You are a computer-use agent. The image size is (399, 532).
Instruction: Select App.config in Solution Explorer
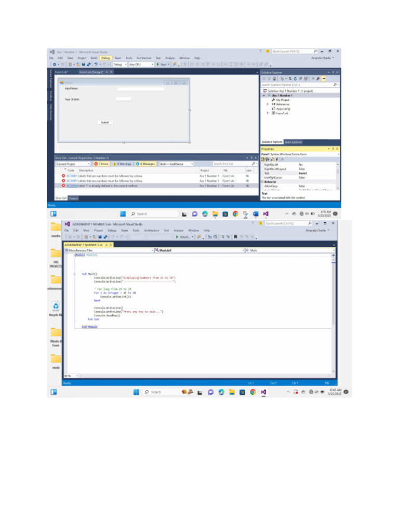coord(283,109)
